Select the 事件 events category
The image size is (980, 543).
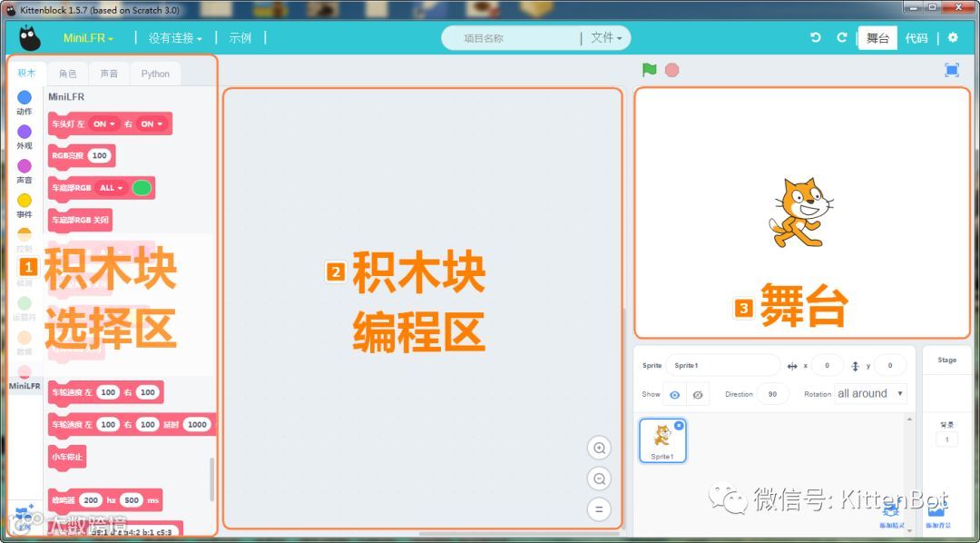(x=24, y=206)
